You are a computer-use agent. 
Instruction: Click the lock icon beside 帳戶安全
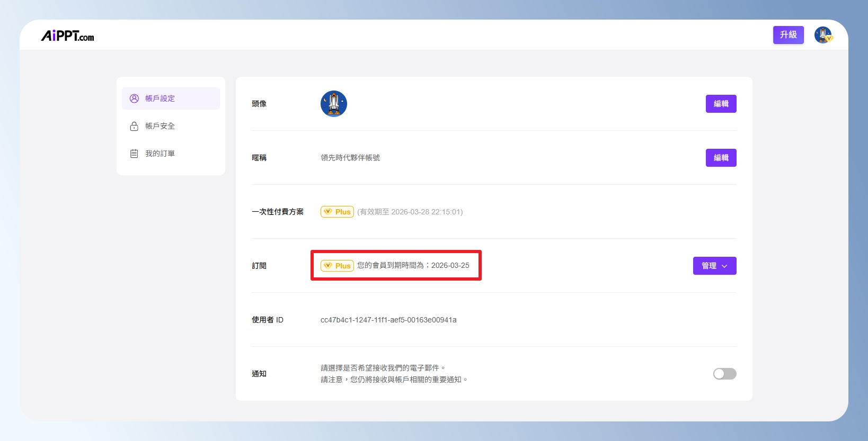click(x=134, y=126)
